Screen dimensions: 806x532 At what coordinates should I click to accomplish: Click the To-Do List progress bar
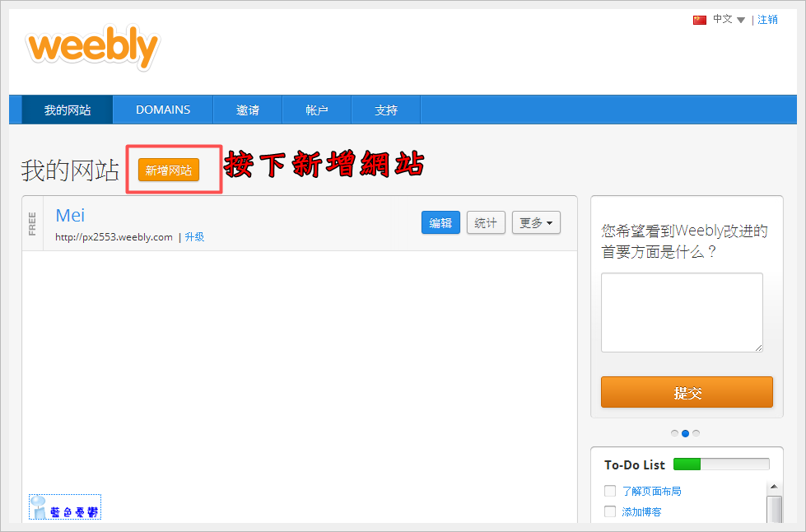[721, 464]
